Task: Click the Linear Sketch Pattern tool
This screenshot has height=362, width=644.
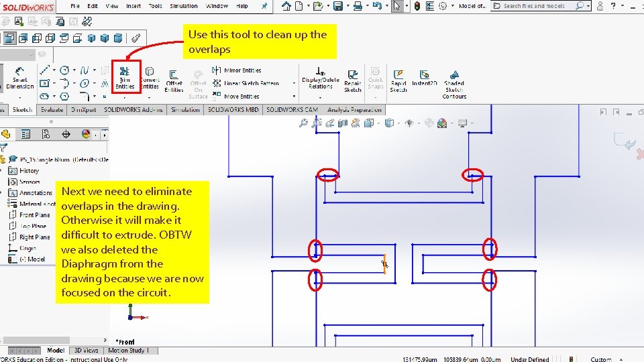Action: click(x=246, y=83)
